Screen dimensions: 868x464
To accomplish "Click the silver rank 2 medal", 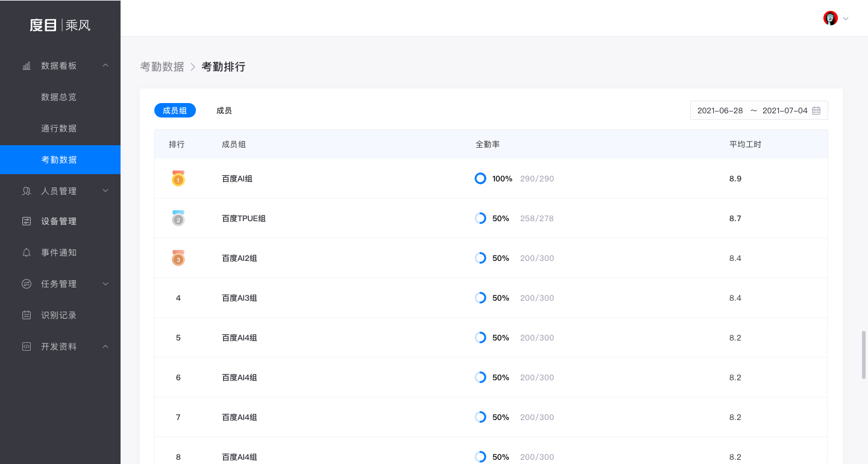I will 178,218.
